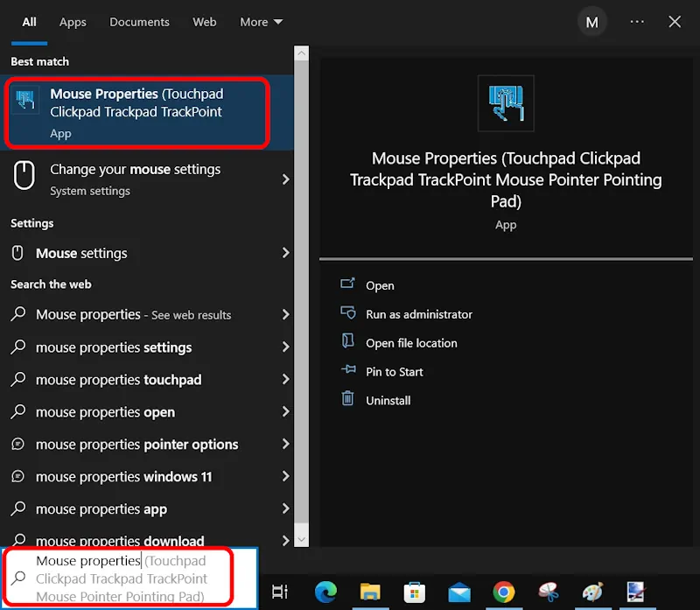Click the scroll down arrow of results list
Screen dimensions: 700x610
[x=301, y=539]
